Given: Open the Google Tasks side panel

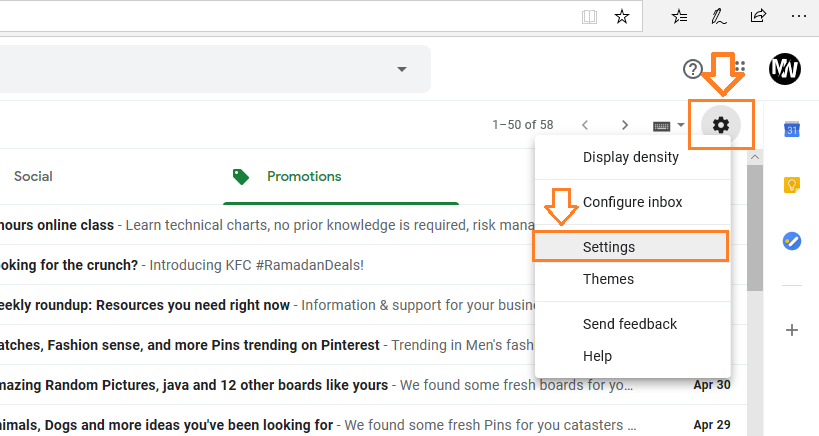Looking at the screenshot, I should click(x=792, y=241).
